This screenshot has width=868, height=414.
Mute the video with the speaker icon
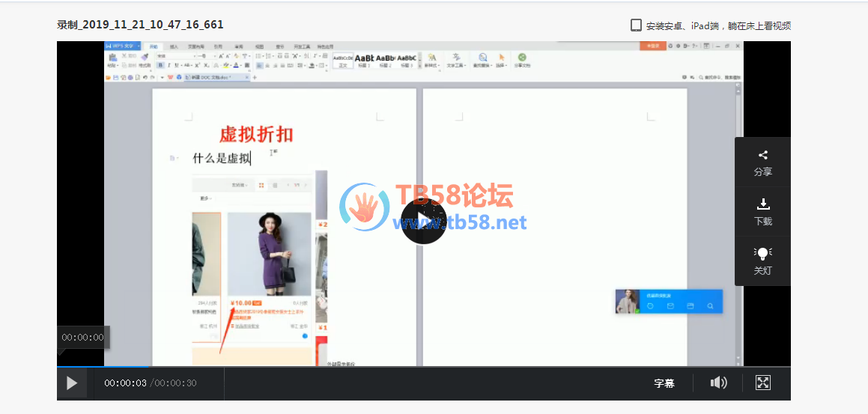[718, 383]
